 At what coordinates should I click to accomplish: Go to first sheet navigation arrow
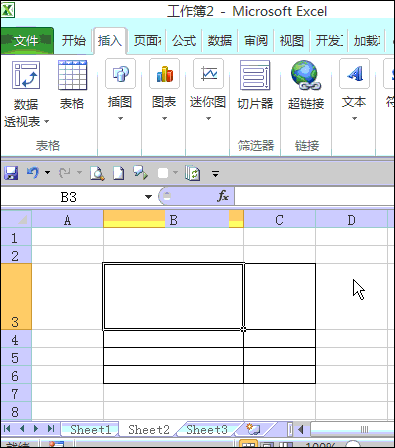coord(7,428)
